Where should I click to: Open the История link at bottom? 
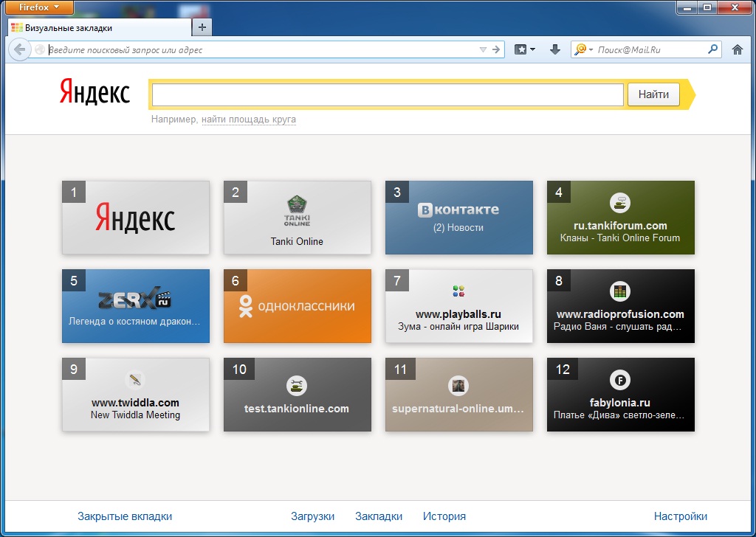coord(444,516)
